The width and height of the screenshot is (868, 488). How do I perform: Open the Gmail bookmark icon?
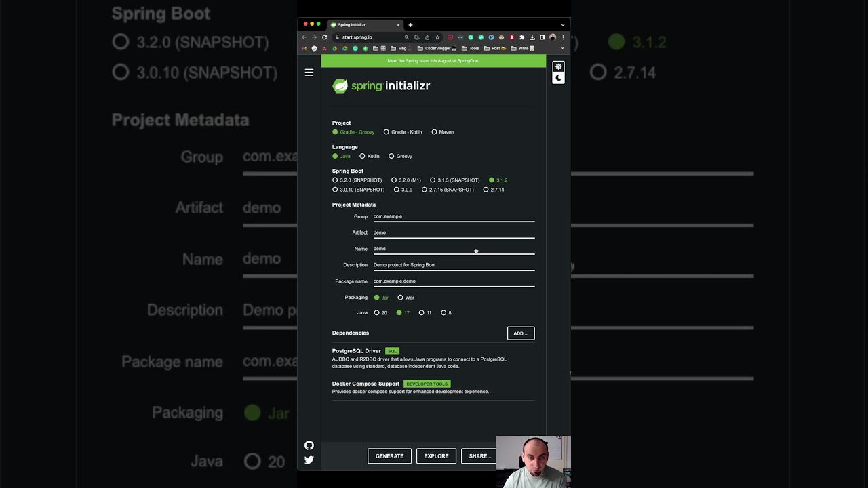[x=304, y=48]
